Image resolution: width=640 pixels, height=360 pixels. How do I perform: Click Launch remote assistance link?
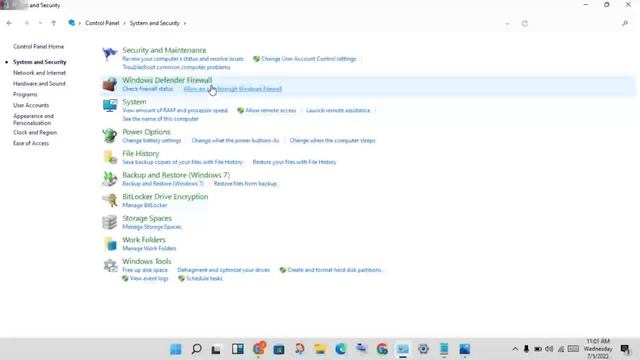[x=338, y=111]
